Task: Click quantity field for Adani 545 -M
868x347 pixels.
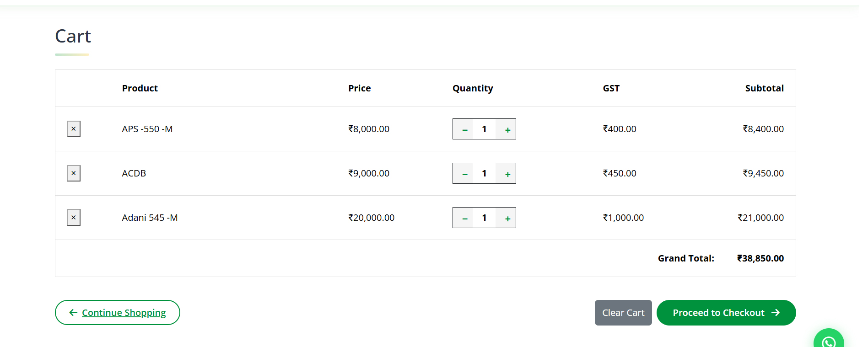Action: pos(484,218)
